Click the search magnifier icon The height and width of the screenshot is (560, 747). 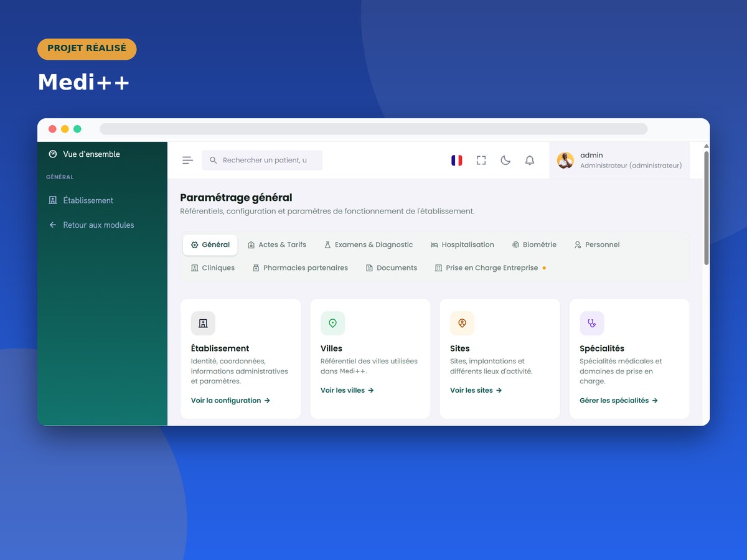[x=214, y=161]
